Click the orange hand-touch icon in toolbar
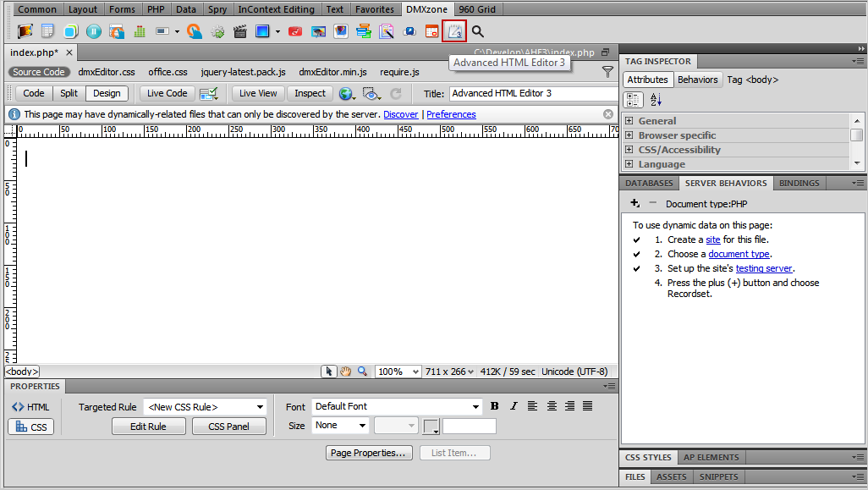This screenshot has width=868, height=490. 195,31
